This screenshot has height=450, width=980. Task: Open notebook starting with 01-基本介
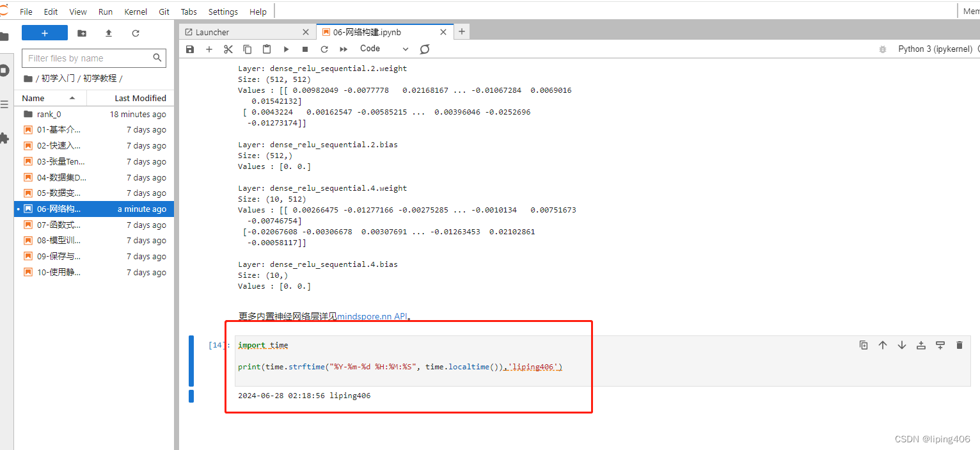point(94,130)
